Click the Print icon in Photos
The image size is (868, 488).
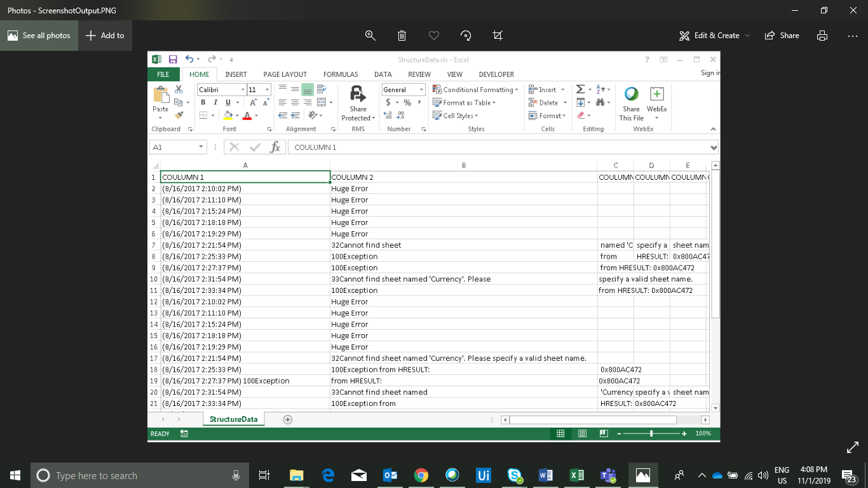click(x=822, y=36)
